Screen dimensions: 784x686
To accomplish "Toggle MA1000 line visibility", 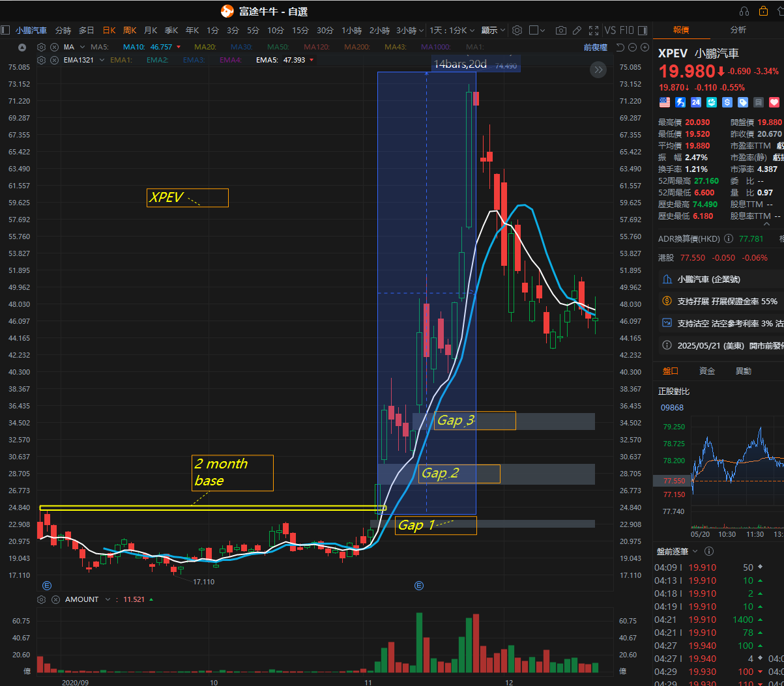I will 435,47.
